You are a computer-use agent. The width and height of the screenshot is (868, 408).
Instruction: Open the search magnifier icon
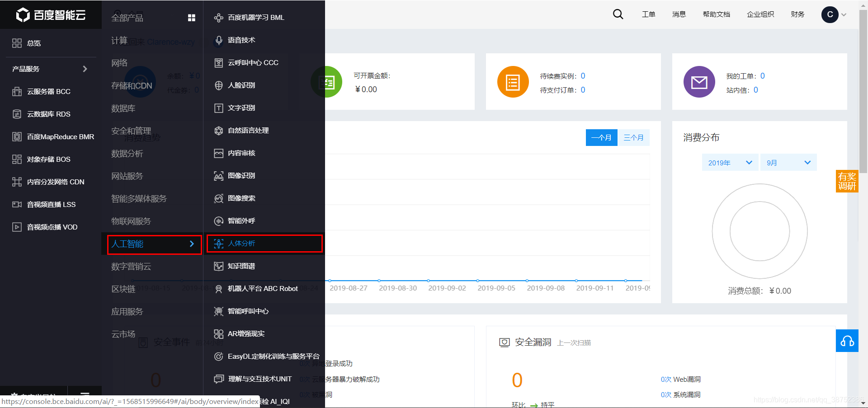(x=618, y=14)
